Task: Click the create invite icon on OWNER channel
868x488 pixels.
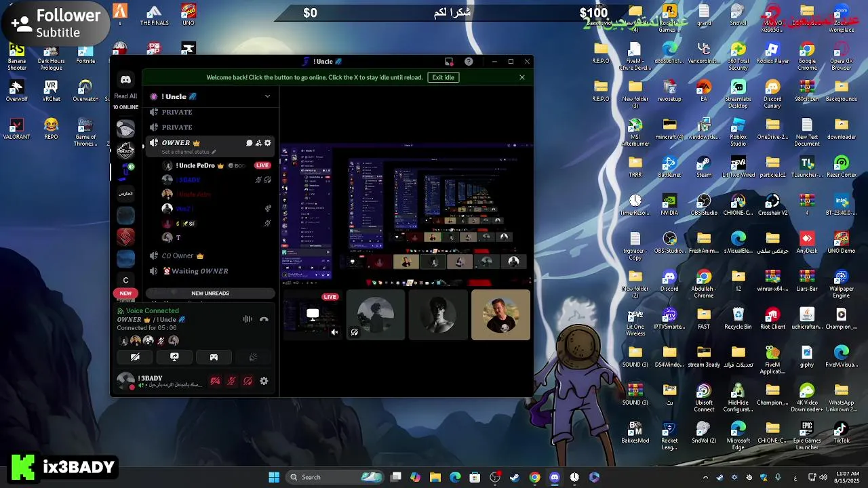Action: pyautogui.click(x=258, y=143)
